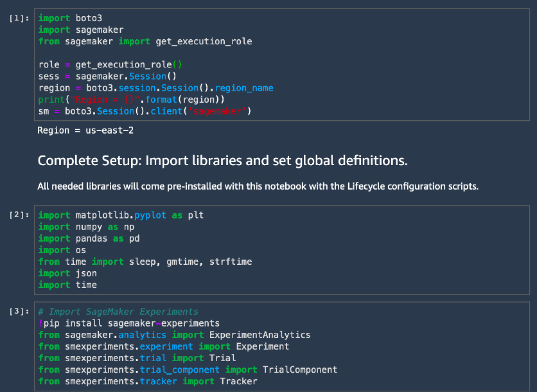This screenshot has height=392, width=537.
Task: Click the 'sess = sagemaker.Session()' line
Action: click(x=107, y=76)
